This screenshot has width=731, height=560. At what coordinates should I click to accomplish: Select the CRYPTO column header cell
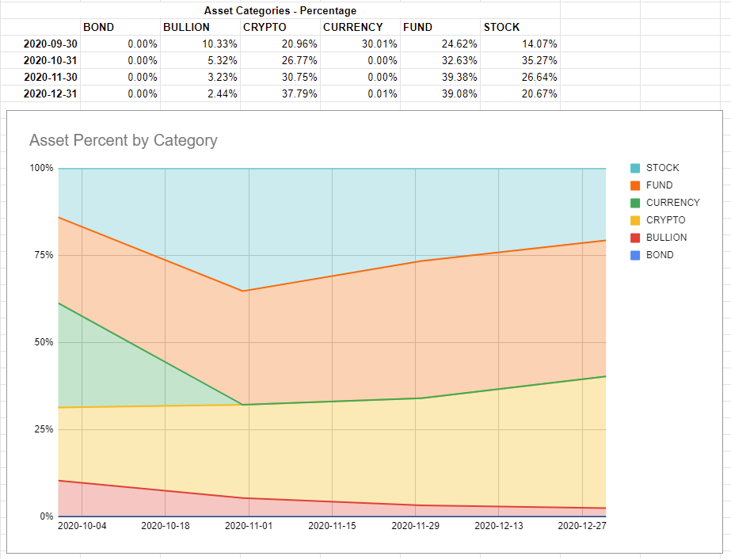tap(280, 27)
